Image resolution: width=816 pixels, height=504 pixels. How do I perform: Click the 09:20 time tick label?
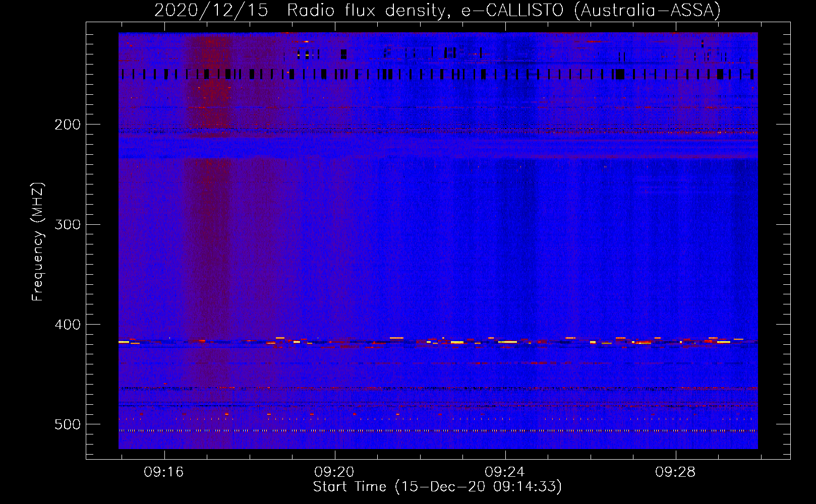point(334,472)
